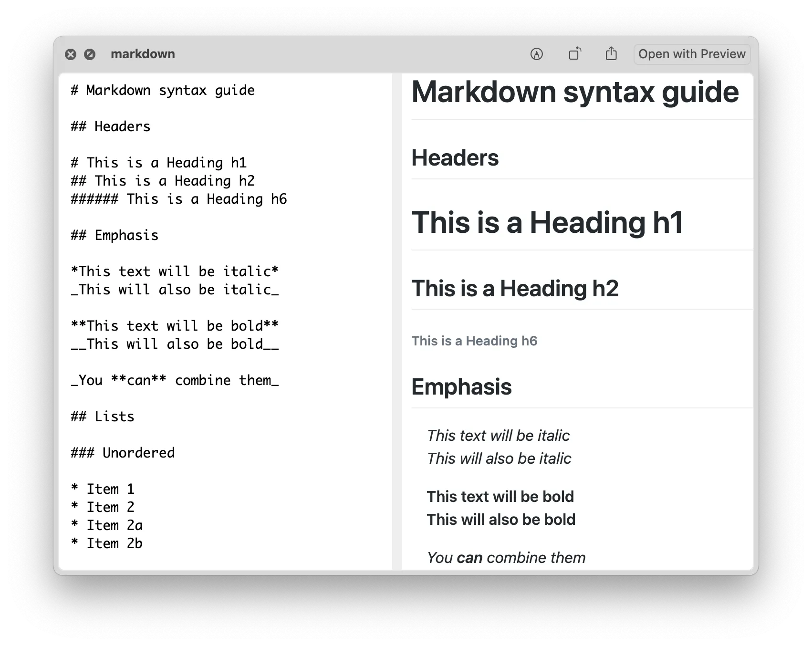Viewport: 812px width, 646px height.
Task: Click the '## Lists' heading in the source pane
Action: 102,416
